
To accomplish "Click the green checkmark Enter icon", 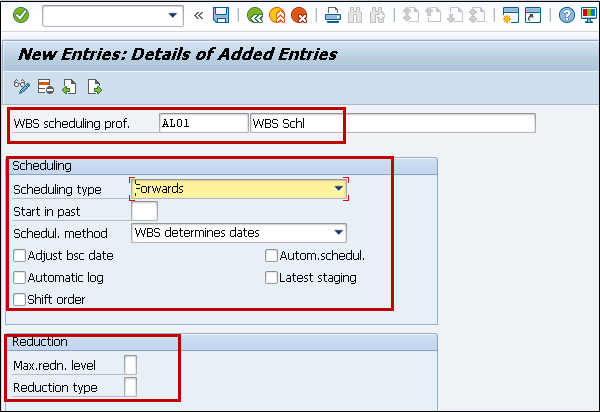I will tap(21, 16).
